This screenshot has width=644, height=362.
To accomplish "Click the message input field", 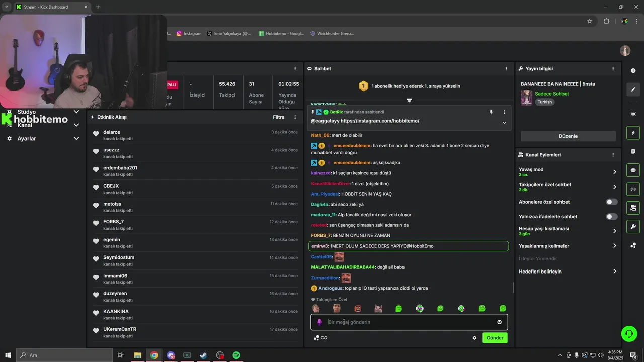I will click(x=409, y=322).
